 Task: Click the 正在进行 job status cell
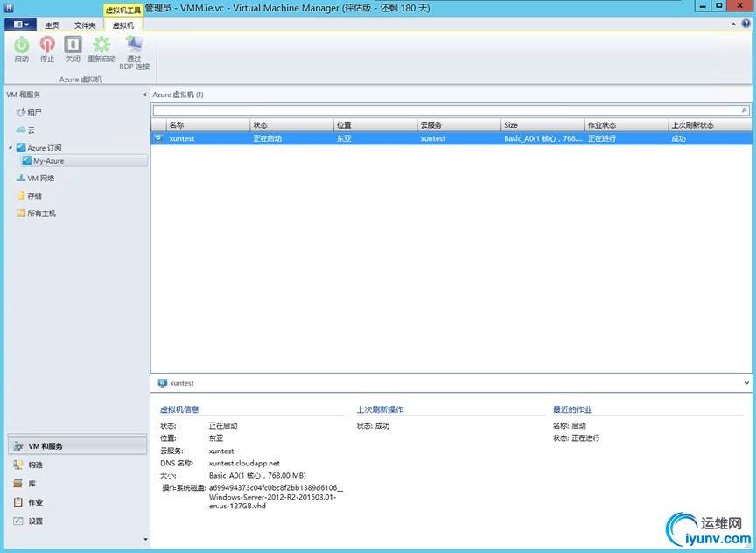click(602, 138)
